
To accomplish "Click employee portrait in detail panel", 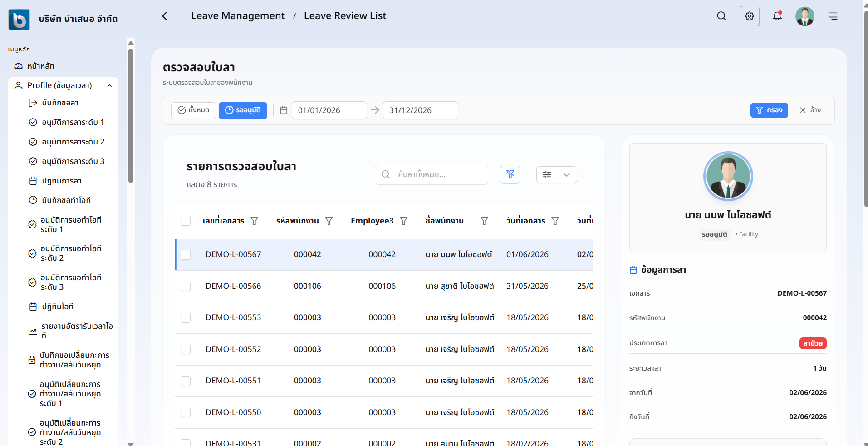I will [x=728, y=177].
